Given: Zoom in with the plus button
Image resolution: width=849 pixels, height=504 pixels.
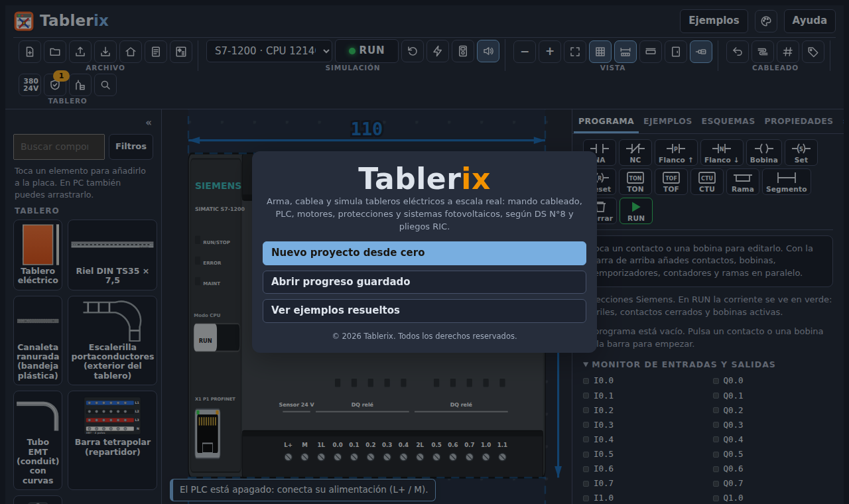Looking at the screenshot, I should click(x=550, y=51).
